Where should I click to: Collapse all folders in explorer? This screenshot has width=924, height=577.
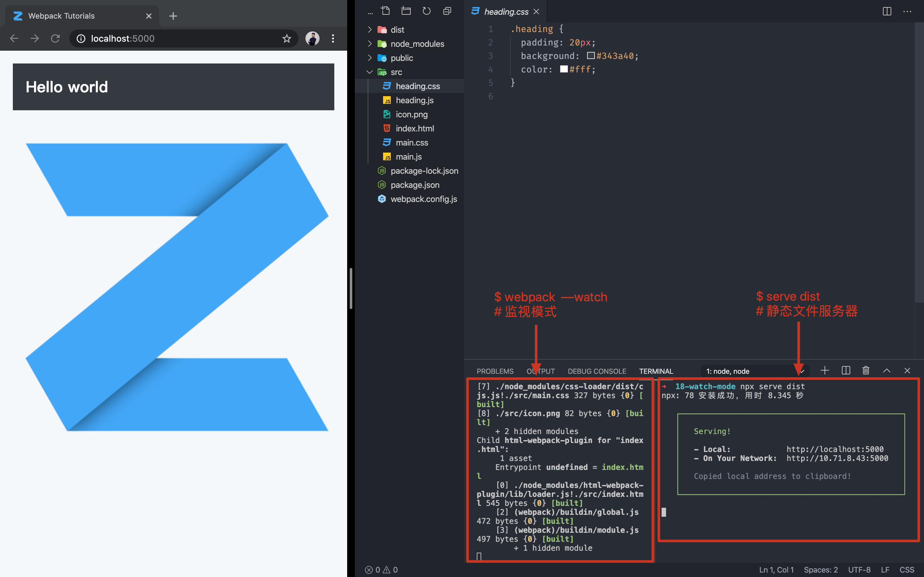[447, 11]
